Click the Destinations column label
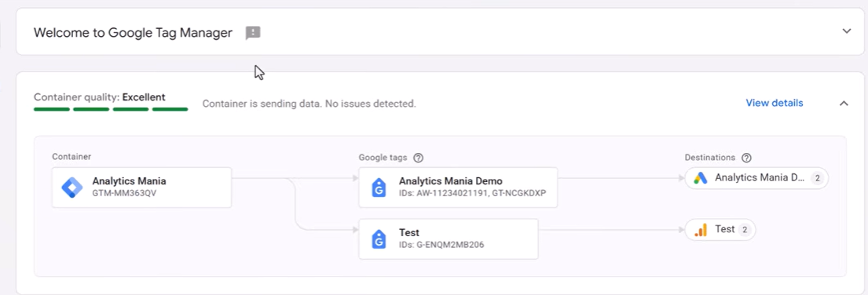 [x=709, y=158]
